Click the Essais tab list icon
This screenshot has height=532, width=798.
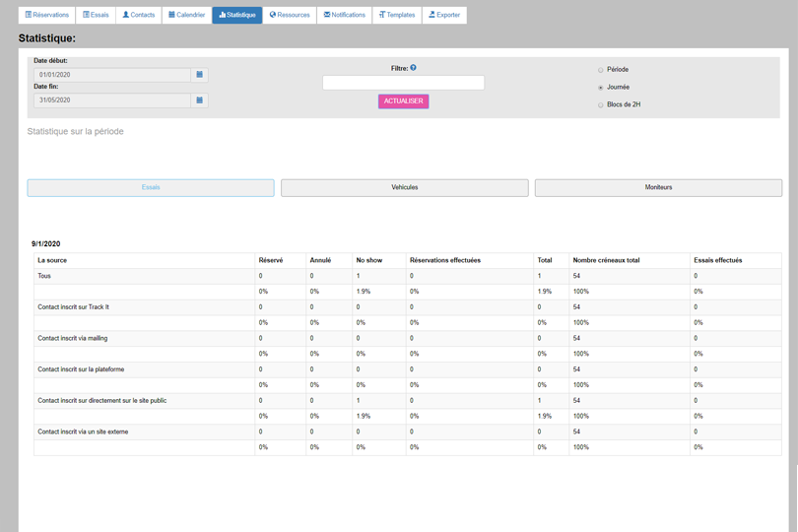point(86,15)
